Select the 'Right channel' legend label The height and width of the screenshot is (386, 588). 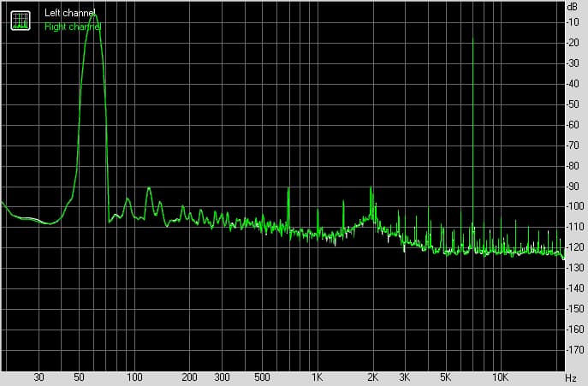pyautogui.click(x=73, y=27)
